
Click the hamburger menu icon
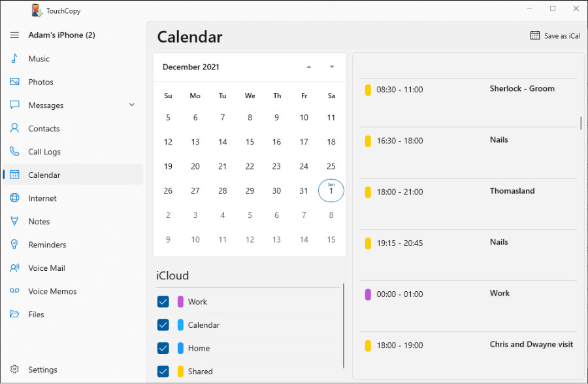pos(14,35)
